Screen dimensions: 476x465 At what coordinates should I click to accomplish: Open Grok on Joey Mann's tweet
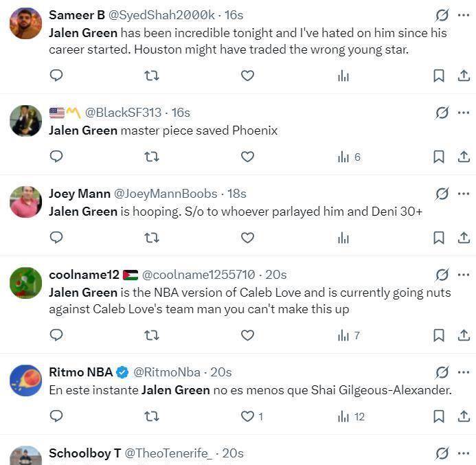(442, 194)
